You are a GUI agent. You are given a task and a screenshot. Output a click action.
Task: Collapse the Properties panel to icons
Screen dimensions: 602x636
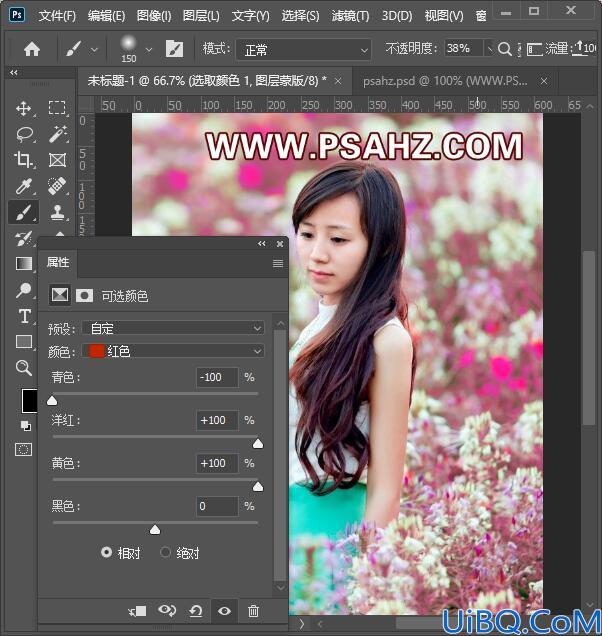pos(262,243)
